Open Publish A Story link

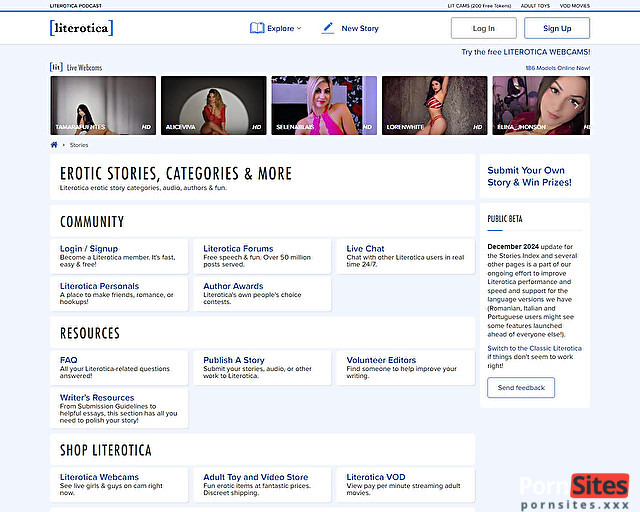(x=234, y=360)
